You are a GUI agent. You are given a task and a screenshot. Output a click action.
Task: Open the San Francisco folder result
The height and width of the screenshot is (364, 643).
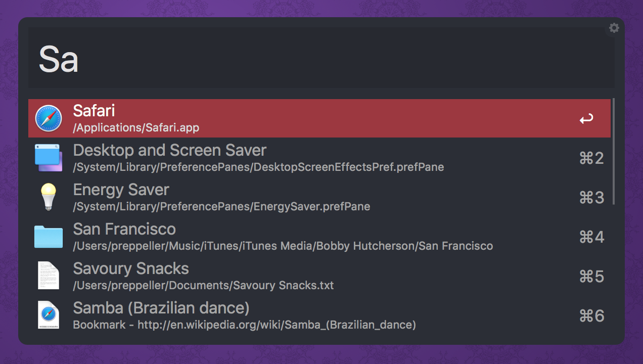(124, 230)
